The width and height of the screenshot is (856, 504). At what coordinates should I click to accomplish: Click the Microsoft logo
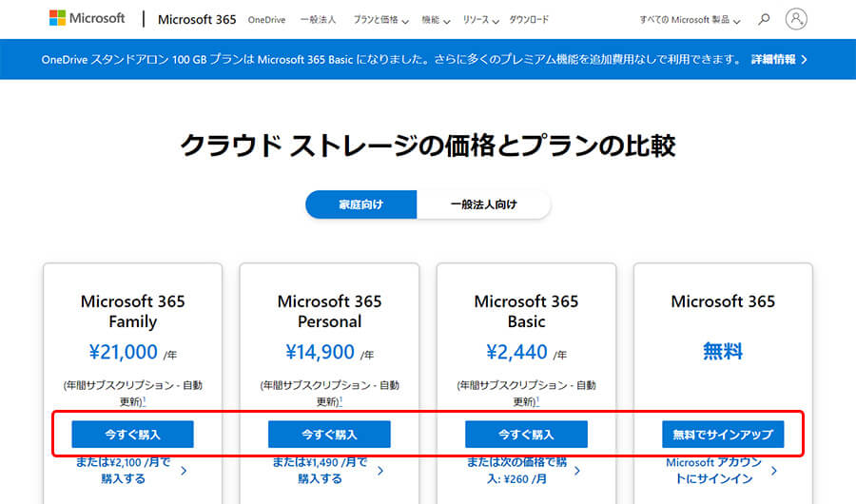point(87,18)
